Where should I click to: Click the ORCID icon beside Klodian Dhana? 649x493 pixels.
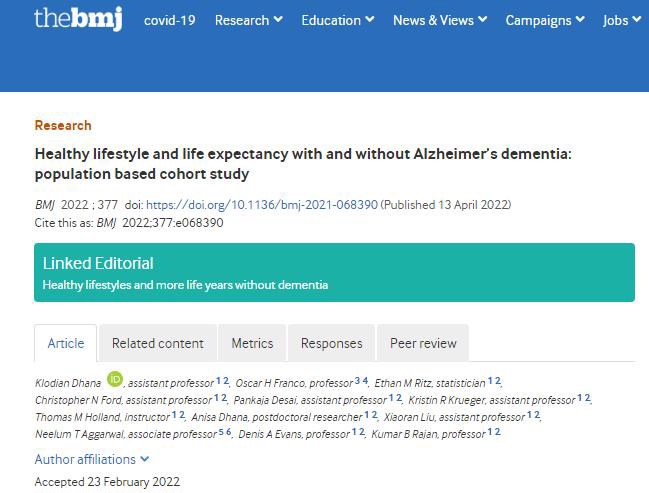[114, 379]
